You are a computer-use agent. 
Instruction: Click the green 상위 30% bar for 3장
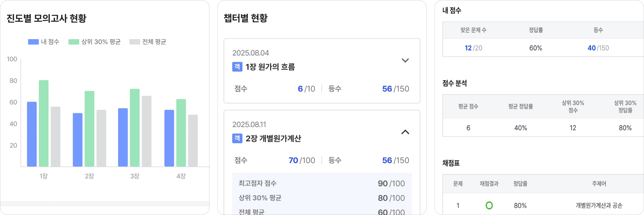point(135,127)
